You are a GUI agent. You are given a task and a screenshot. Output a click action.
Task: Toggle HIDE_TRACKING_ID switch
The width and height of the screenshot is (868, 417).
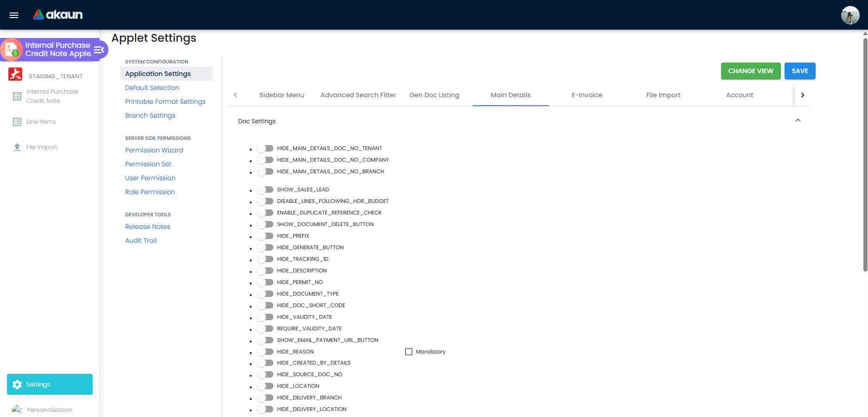pos(266,259)
